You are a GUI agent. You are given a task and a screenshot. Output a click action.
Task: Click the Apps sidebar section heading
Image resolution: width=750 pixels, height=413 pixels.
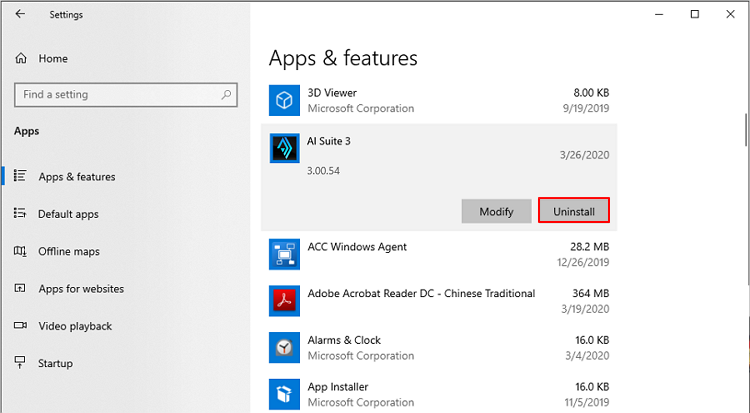coord(26,131)
